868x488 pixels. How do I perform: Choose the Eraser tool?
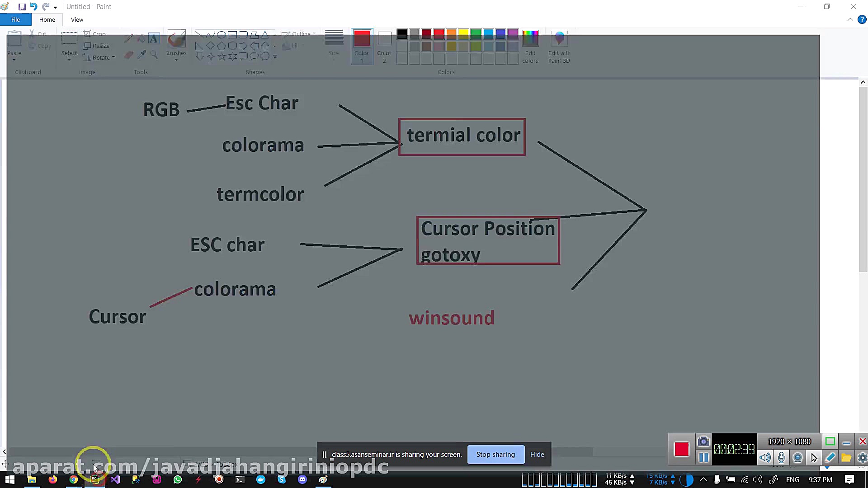pos(129,55)
